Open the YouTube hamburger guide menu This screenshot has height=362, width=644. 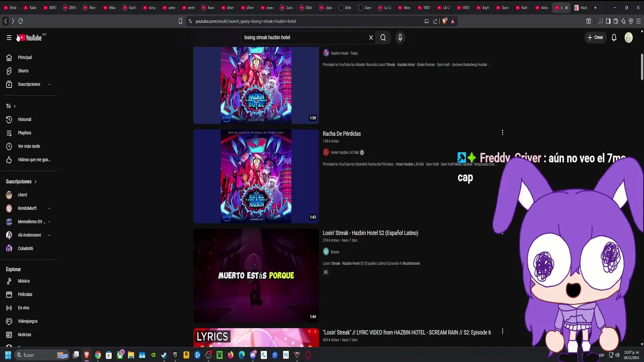[9, 38]
